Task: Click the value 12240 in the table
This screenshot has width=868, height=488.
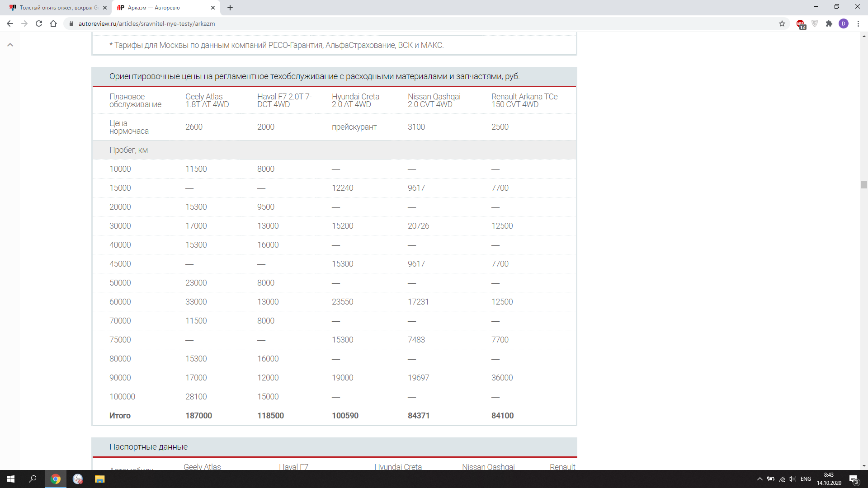Action: (x=342, y=188)
